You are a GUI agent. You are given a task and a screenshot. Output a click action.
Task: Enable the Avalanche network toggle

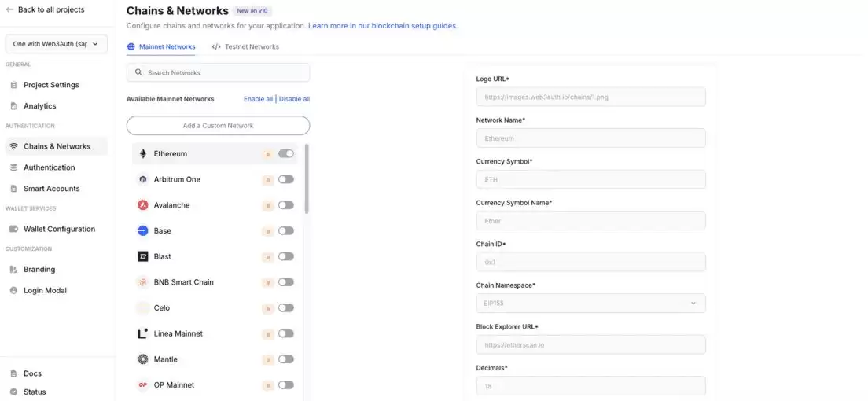(x=286, y=205)
